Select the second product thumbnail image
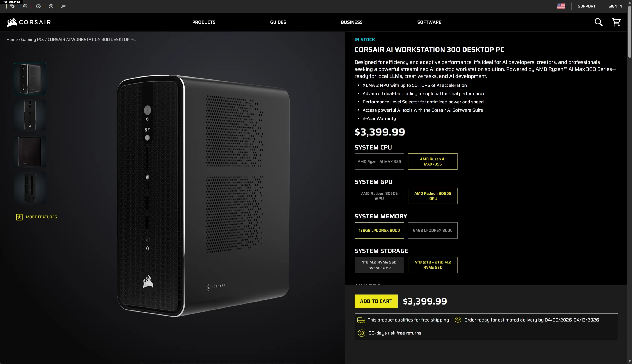Image resolution: width=632 pixels, height=364 pixels. tap(30, 115)
